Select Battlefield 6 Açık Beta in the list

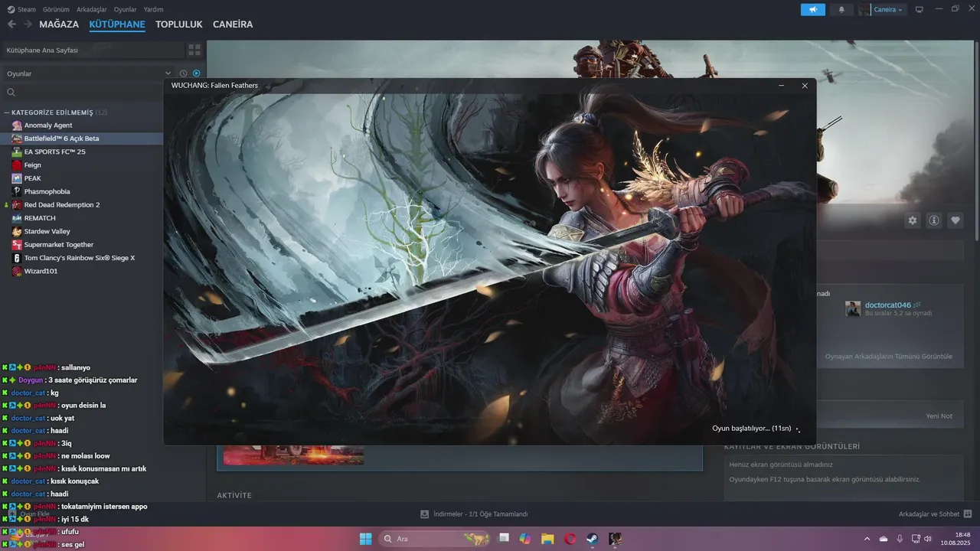[61, 139]
